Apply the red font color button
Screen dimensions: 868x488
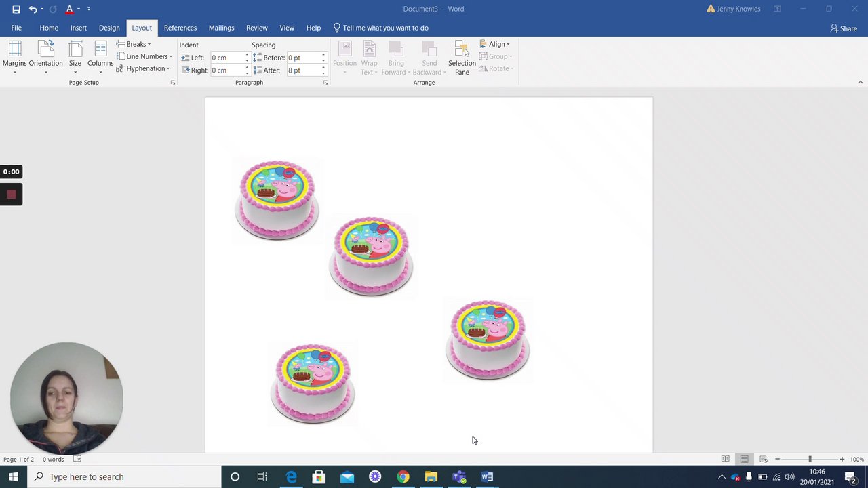point(69,9)
